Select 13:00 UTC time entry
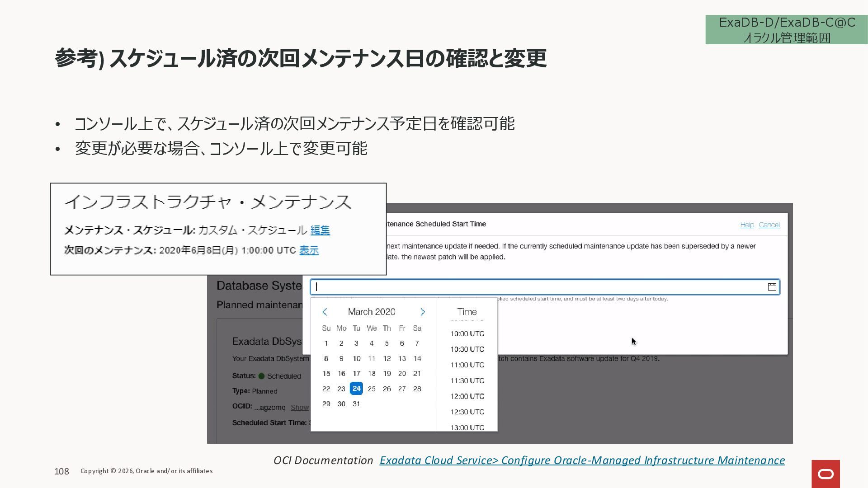 [467, 427]
